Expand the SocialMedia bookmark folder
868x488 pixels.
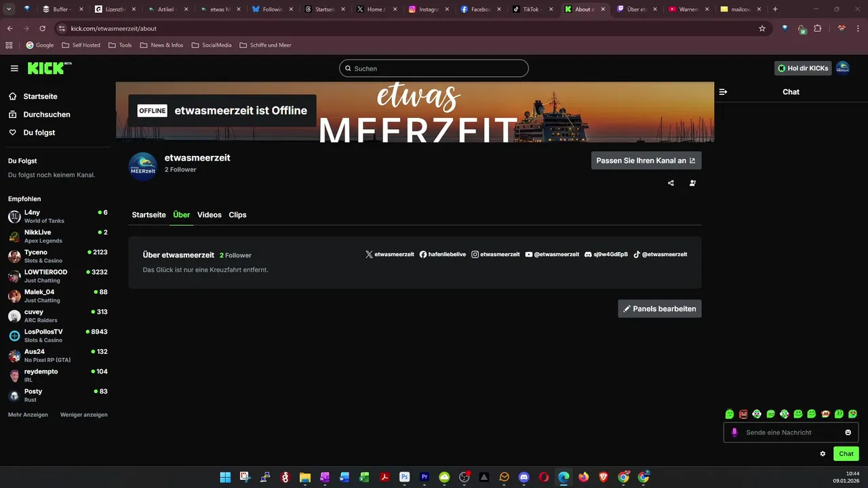point(212,45)
